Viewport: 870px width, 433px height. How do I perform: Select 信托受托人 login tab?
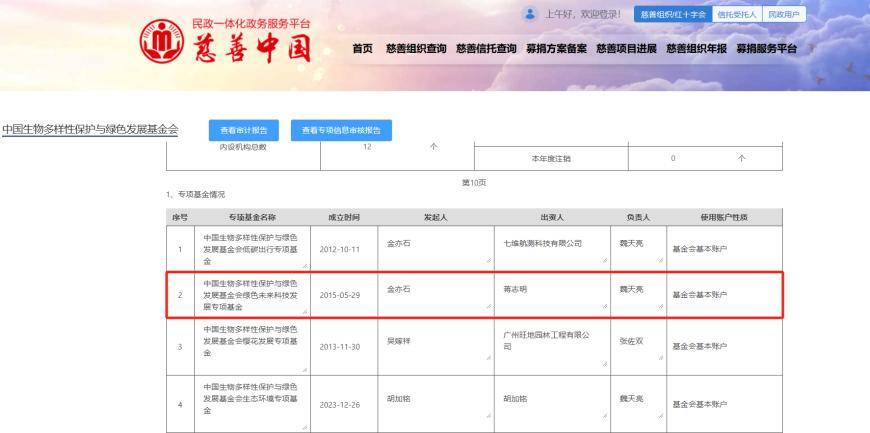click(x=737, y=14)
